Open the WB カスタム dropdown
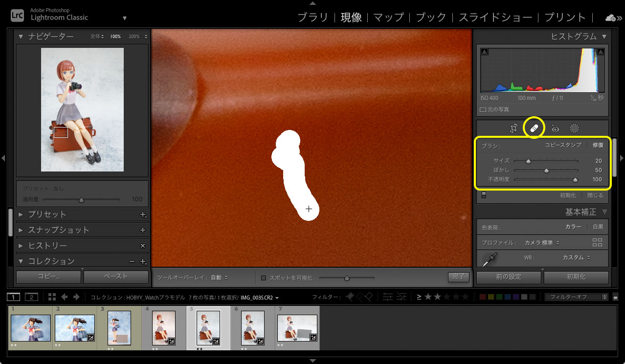Image resolution: width=625 pixels, height=364 pixels. coord(576,257)
